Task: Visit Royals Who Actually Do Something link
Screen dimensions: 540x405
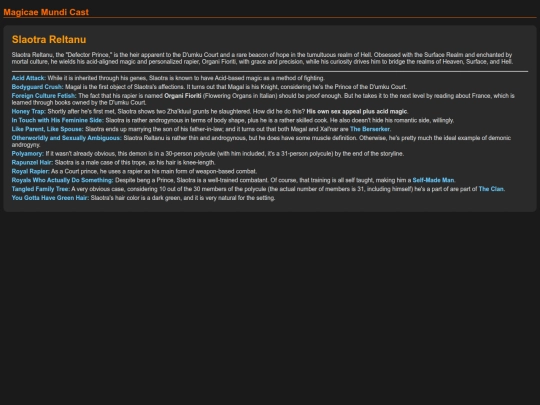Action: click(x=62, y=180)
